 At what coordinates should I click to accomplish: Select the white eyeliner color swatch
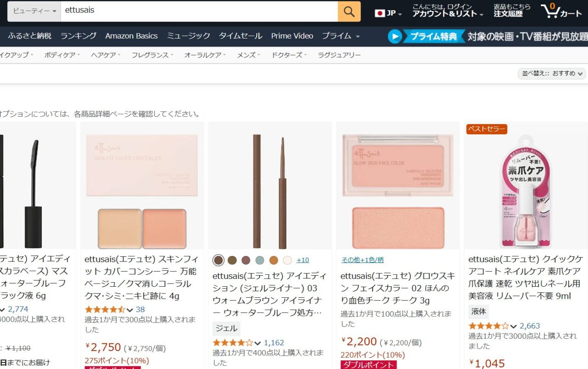pyautogui.click(x=288, y=261)
